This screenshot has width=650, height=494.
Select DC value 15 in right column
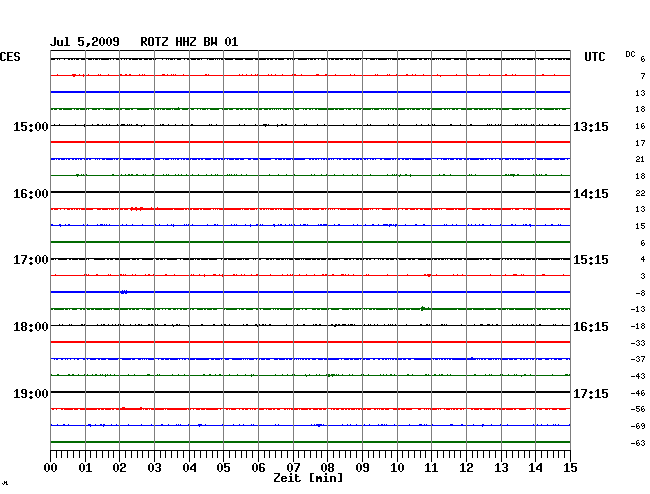click(640, 226)
